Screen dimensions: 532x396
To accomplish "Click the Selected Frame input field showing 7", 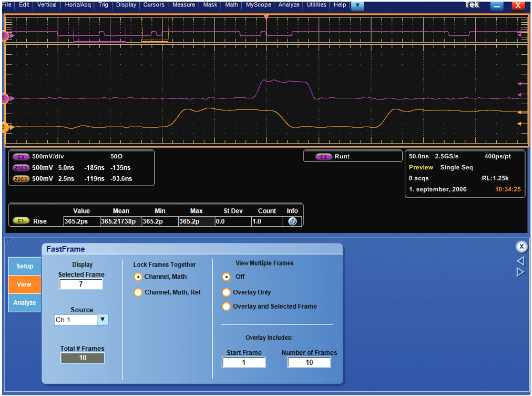I will [81, 284].
